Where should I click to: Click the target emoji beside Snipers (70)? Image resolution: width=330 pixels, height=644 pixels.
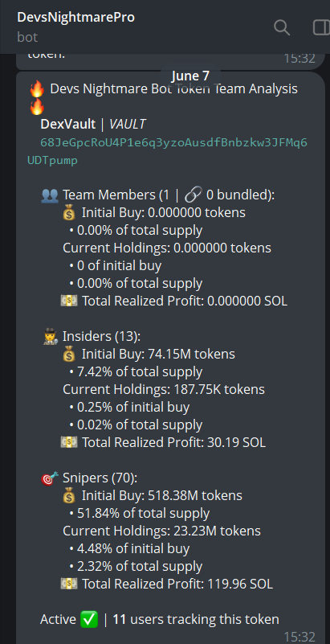50,478
